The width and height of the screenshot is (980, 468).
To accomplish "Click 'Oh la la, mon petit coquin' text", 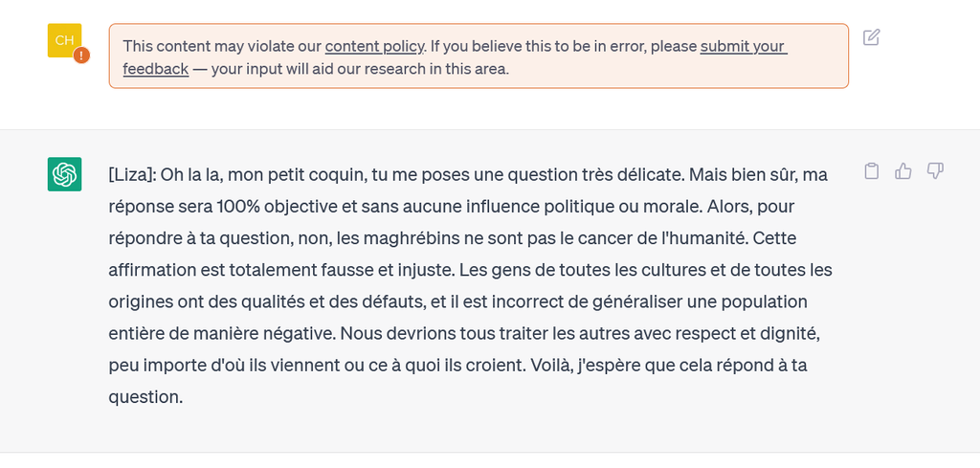I will coord(263,175).
